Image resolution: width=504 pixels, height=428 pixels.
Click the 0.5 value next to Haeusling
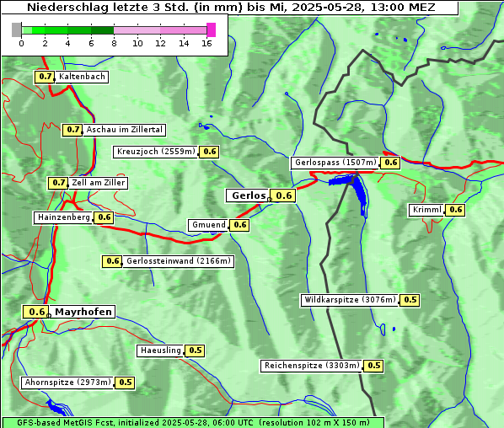point(195,350)
